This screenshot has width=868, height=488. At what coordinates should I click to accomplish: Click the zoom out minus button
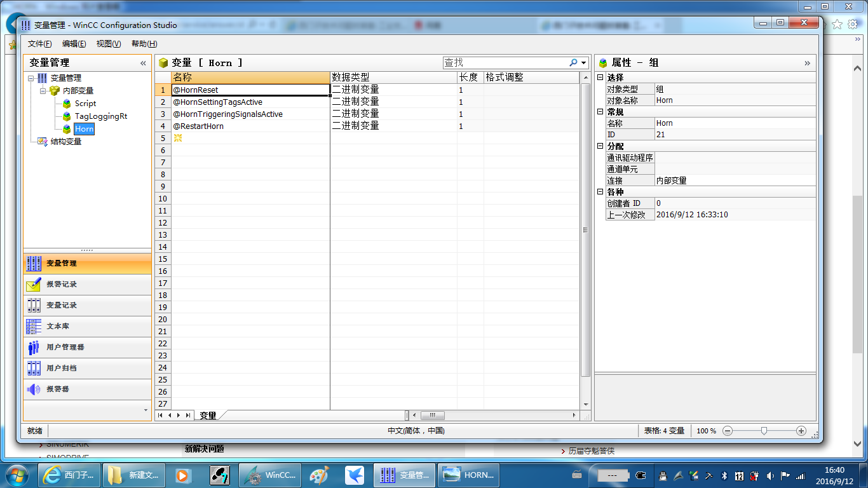coord(728,431)
